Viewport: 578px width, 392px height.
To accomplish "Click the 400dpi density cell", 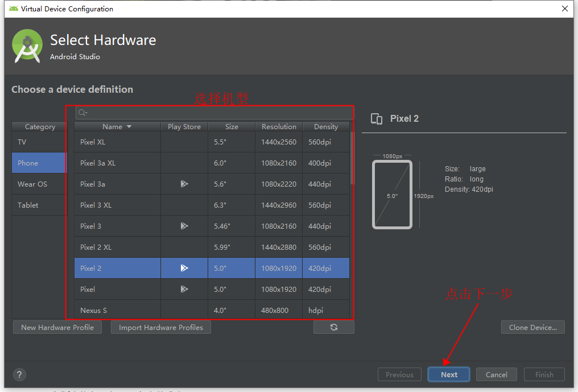I will pyautogui.click(x=326, y=163).
